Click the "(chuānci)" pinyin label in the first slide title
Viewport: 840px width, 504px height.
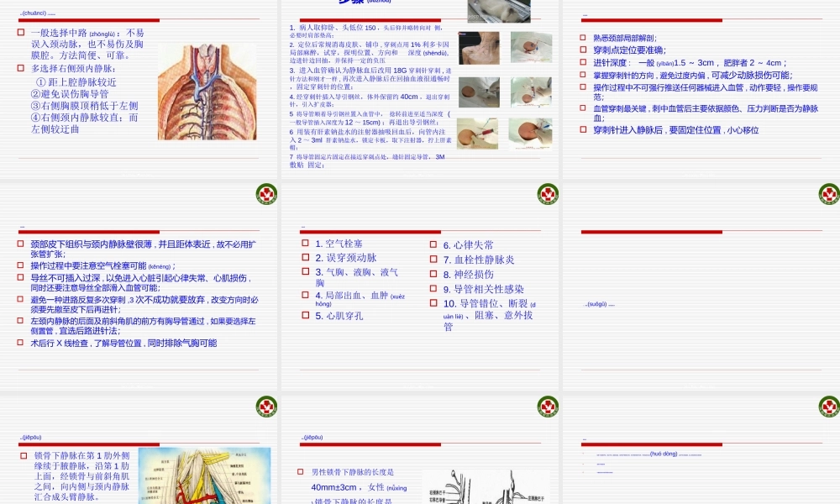(34, 13)
